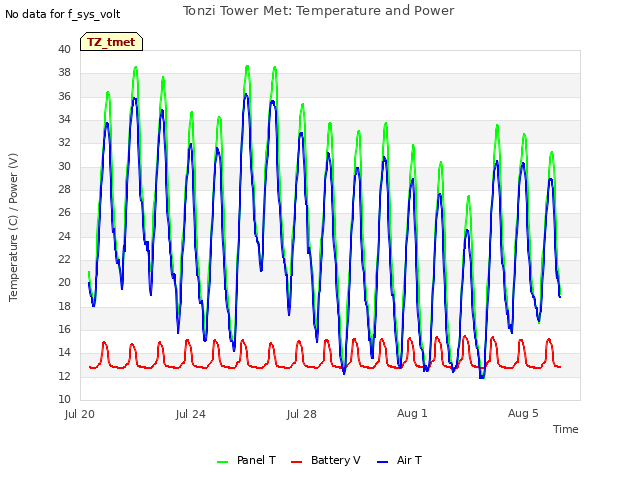Screen dimensions: 640x480
Task: Click the Jul 20 x-axis label
Action: pyautogui.click(x=80, y=414)
